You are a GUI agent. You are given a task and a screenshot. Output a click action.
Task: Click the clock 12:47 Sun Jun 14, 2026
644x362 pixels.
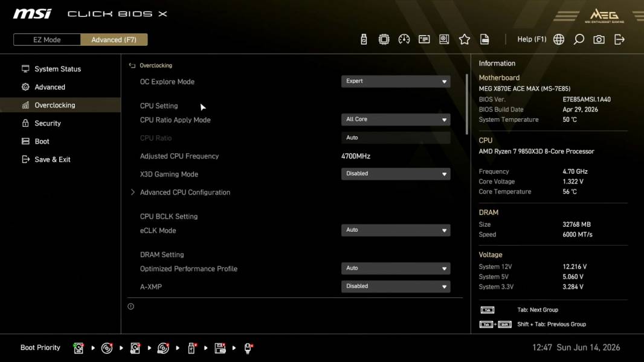(x=576, y=348)
